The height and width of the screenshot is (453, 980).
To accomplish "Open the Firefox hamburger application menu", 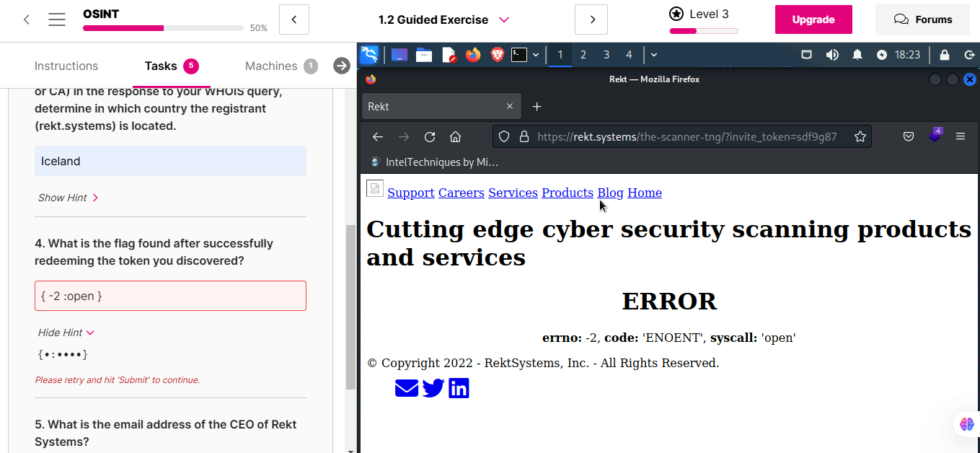I will pyautogui.click(x=961, y=136).
